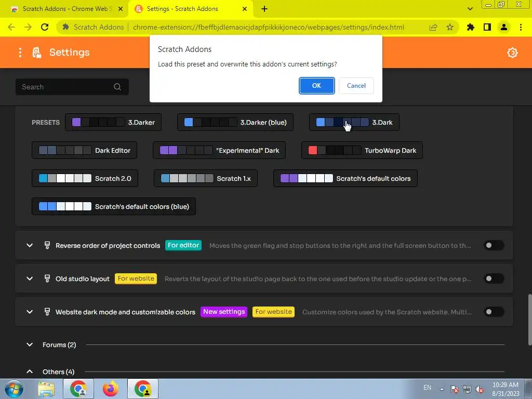532x399 pixels.
Task: Select the Scratch 2.0 preset
Action: 85,179
